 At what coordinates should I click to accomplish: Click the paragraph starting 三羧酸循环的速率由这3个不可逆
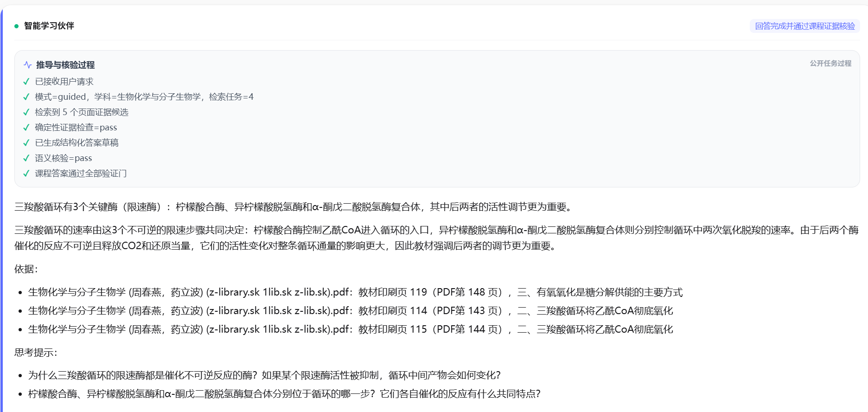pos(436,238)
